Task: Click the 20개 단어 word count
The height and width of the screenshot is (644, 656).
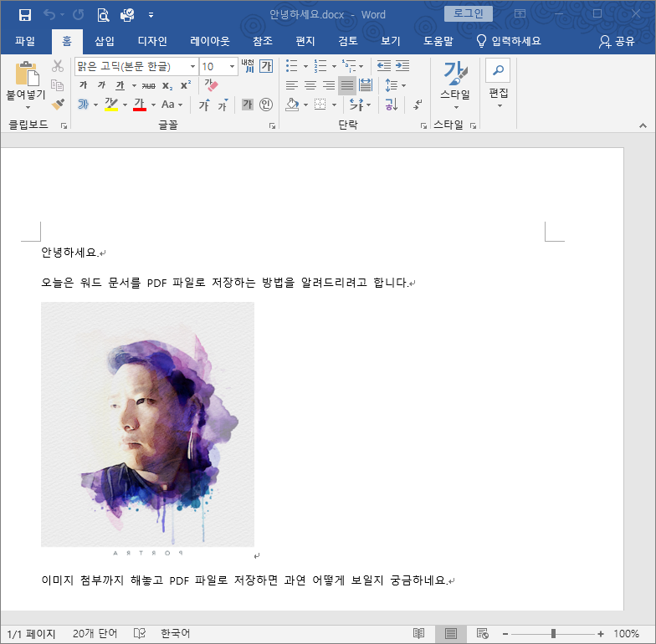Action: tap(95, 634)
